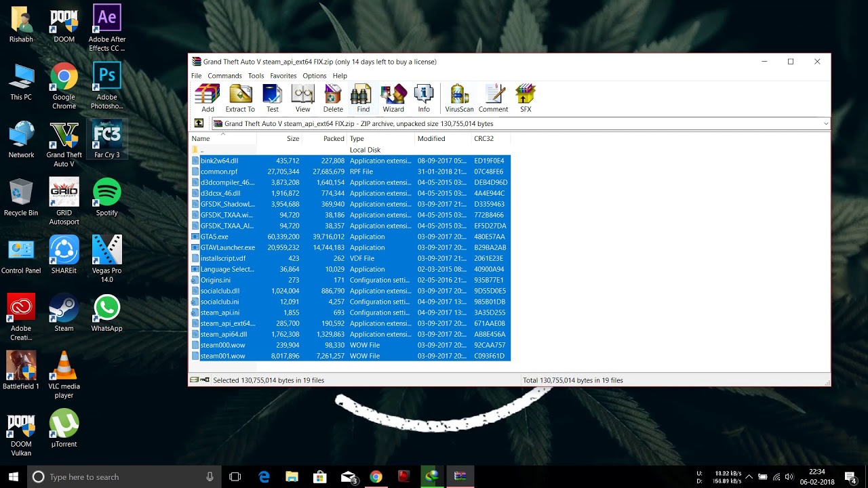Open the Options menu
Viewport: 868px width, 488px height.
[315, 76]
